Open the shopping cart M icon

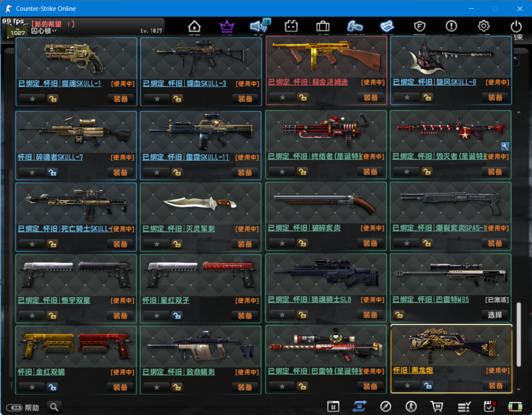pyautogui.click(x=437, y=406)
